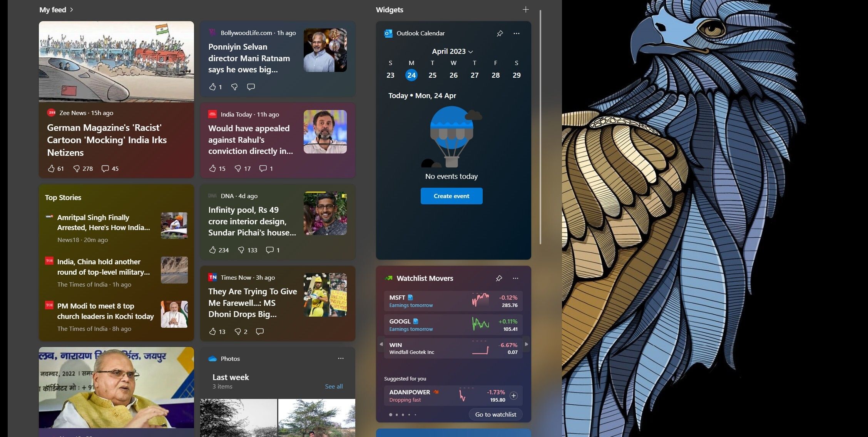Image resolution: width=868 pixels, height=437 pixels.
Task: Click the Photos widget icon
Action: tap(212, 359)
